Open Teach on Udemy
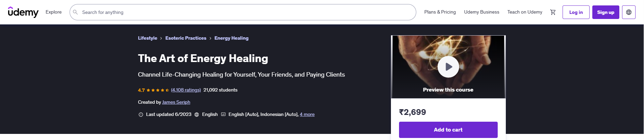The width and height of the screenshot is (644, 140). coord(525,12)
